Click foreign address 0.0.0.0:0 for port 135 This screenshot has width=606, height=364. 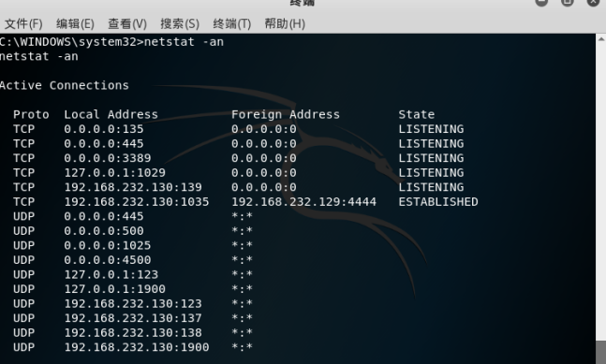[x=264, y=129]
